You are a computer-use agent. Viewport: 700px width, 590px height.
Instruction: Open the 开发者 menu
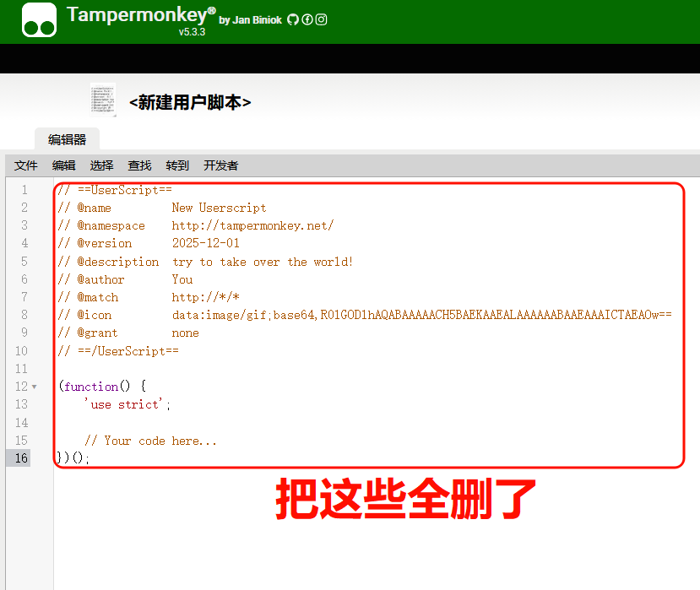click(x=220, y=165)
